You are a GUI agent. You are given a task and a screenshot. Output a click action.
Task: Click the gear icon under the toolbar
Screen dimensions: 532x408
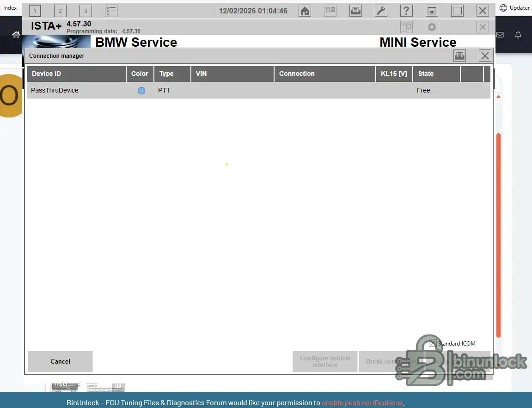point(432,27)
